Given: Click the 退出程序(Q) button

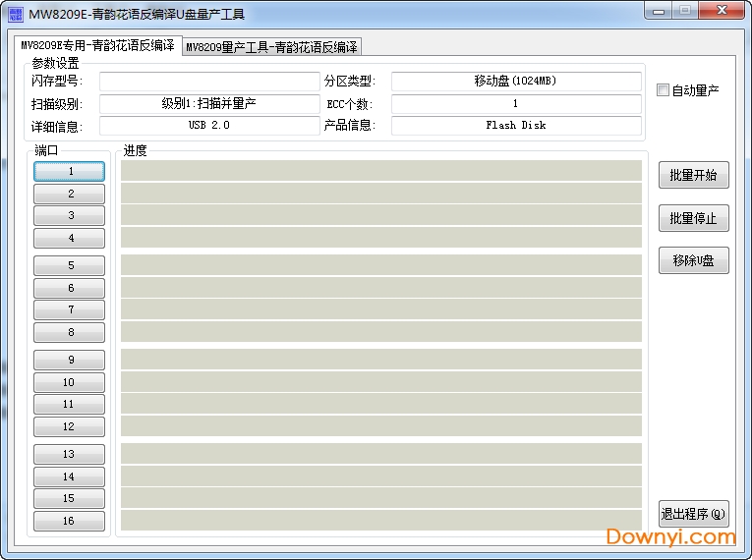Looking at the screenshot, I should (693, 514).
